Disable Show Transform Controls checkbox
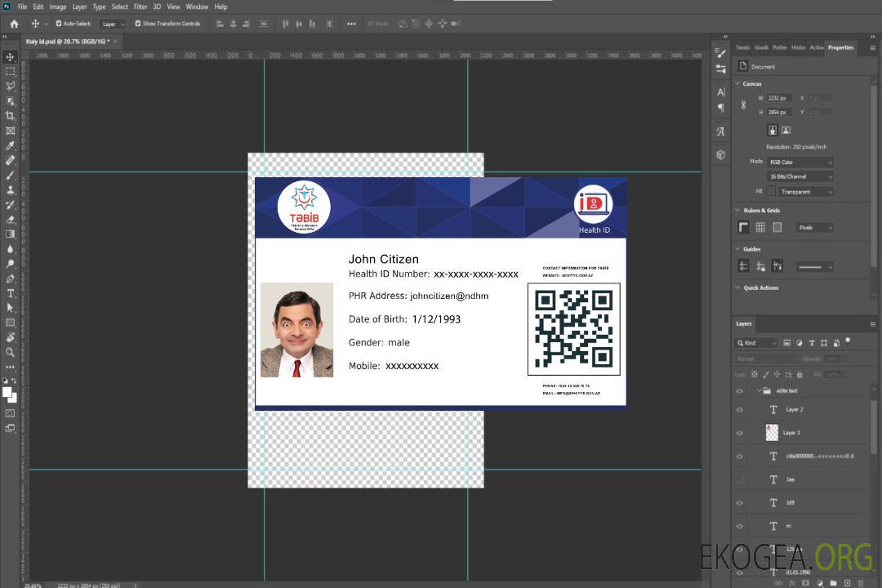This screenshot has width=882, height=588. 138,24
